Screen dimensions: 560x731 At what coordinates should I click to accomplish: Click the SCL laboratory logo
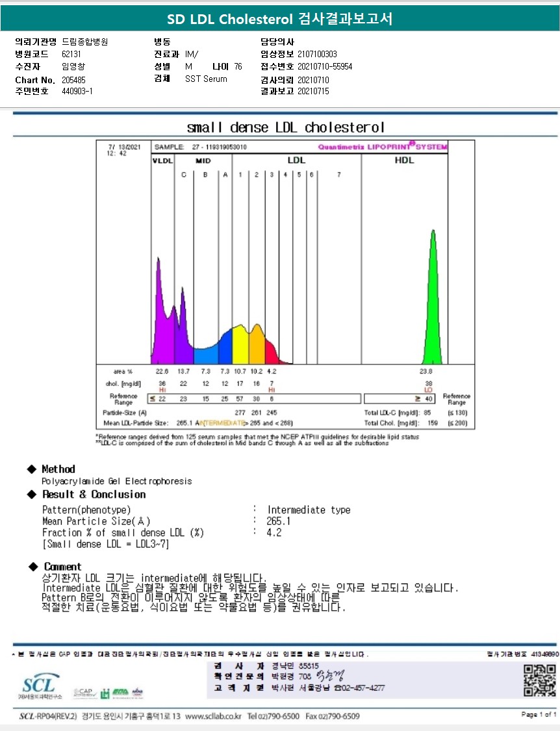coord(39,686)
